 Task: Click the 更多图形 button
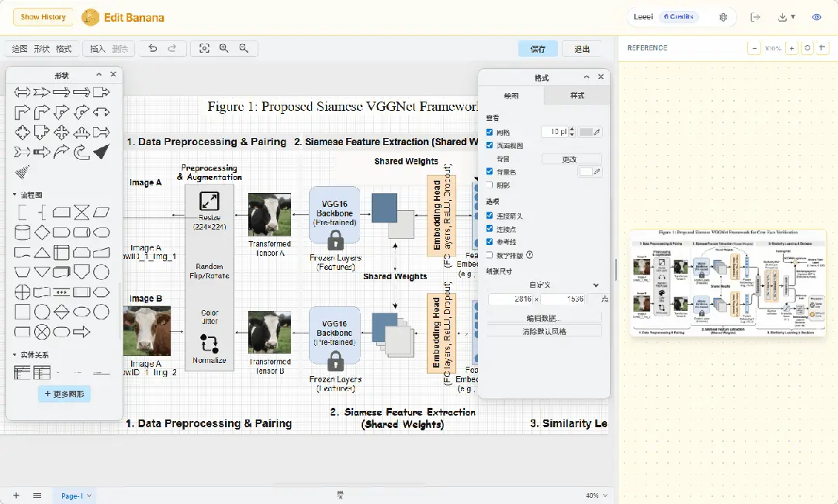tap(64, 394)
